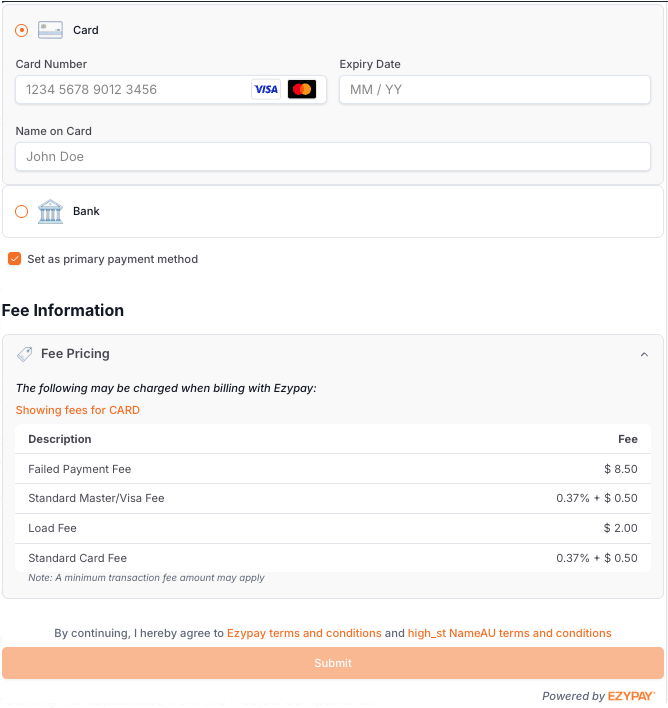
Task: Click 'Set as primary payment method' label
Action: (x=112, y=259)
